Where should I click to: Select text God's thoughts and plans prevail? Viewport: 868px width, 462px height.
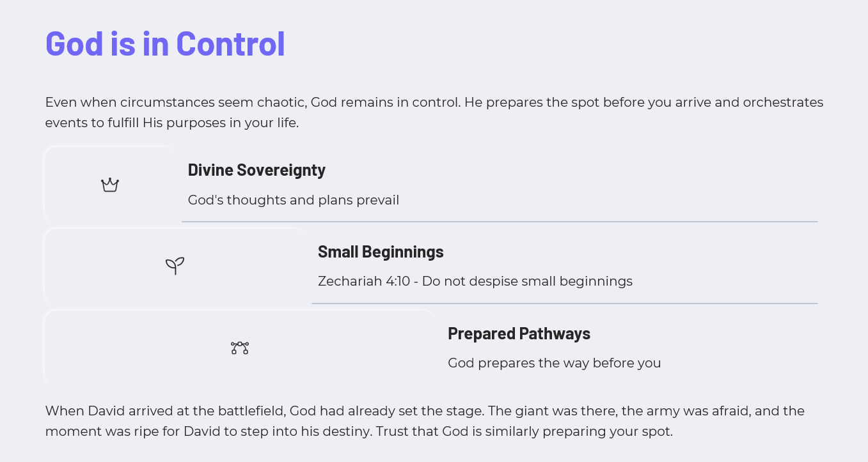[294, 200]
